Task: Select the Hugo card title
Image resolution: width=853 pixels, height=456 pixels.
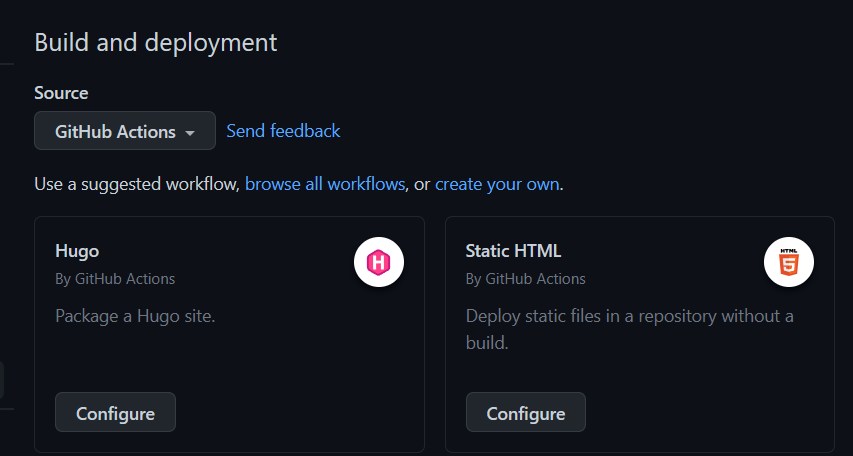Action: coord(77,251)
